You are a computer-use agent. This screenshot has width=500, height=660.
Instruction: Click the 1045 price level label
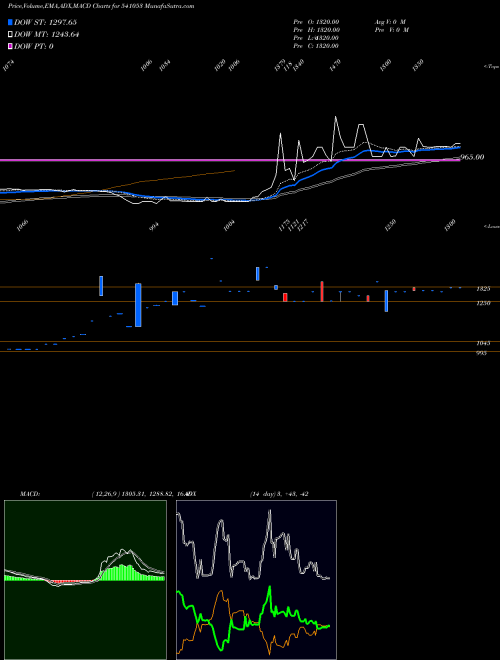(x=483, y=343)
